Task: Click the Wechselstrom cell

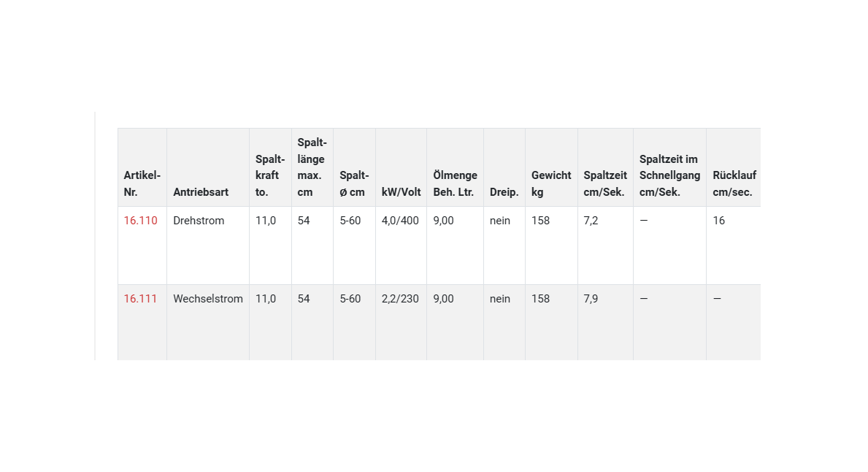Action: coord(208,299)
